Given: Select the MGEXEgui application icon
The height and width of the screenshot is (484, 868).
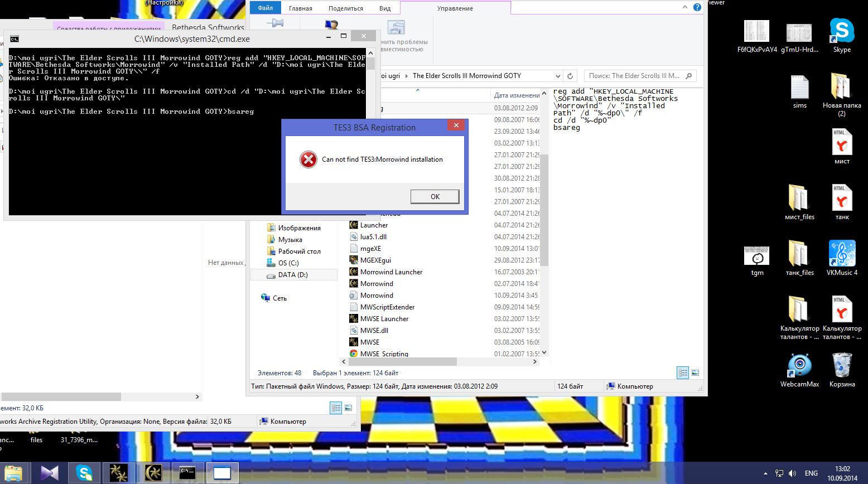Looking at the screenshot, I should [x=353, y=260].
